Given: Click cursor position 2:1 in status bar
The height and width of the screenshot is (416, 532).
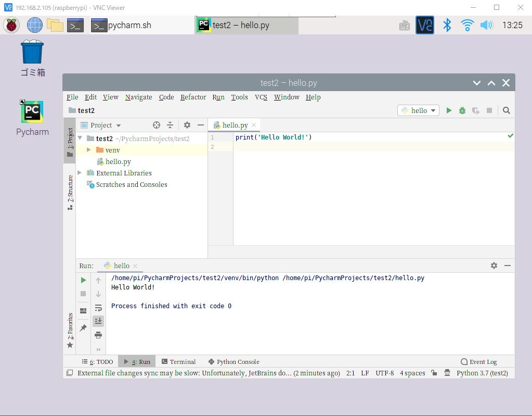Looking at the screenshot, I should 351,373.
